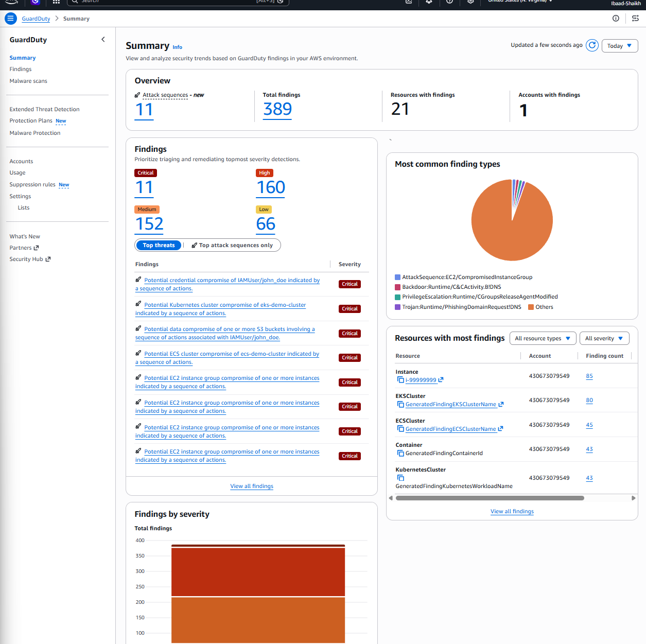Screen dimensions: 646x644
Task: Select the Top threats toggle
Action: pos(159,245)
